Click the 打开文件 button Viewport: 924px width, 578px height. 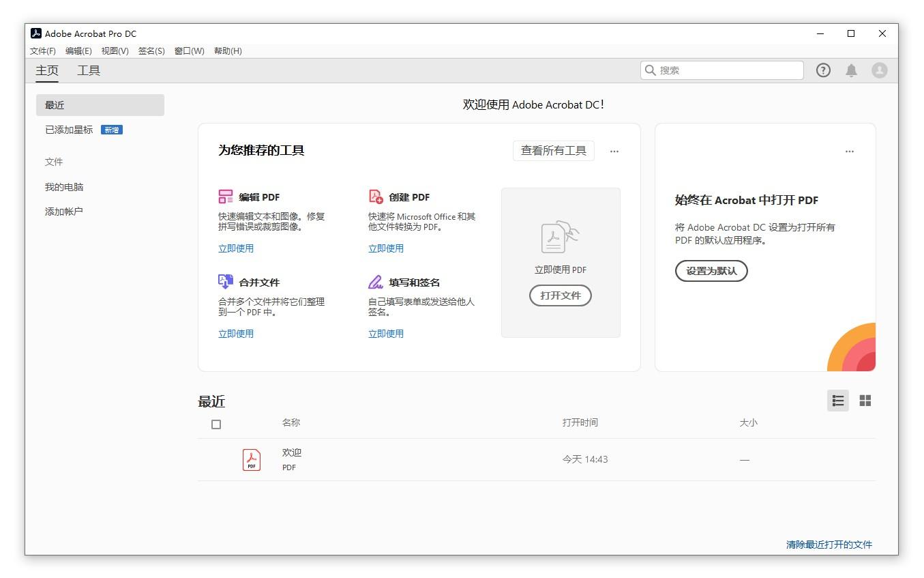point(560,295)
